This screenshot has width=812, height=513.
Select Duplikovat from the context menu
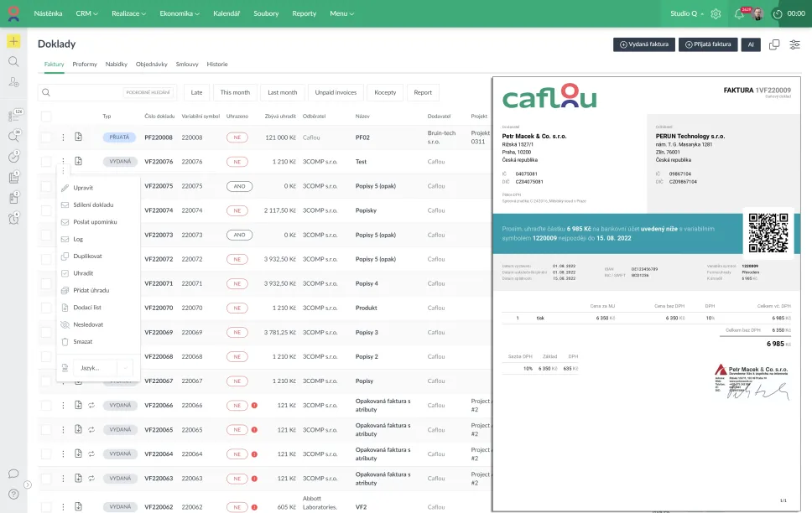coord(87,256)
